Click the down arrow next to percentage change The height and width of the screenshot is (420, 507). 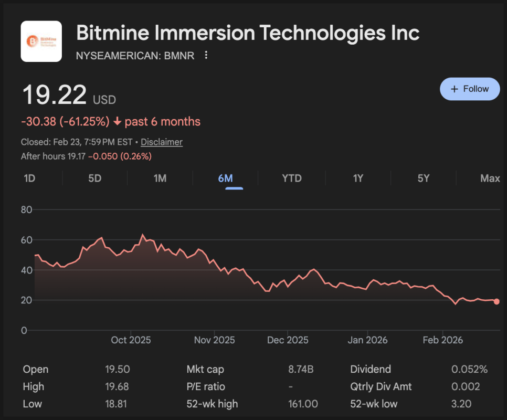click(x=117, y=122)
